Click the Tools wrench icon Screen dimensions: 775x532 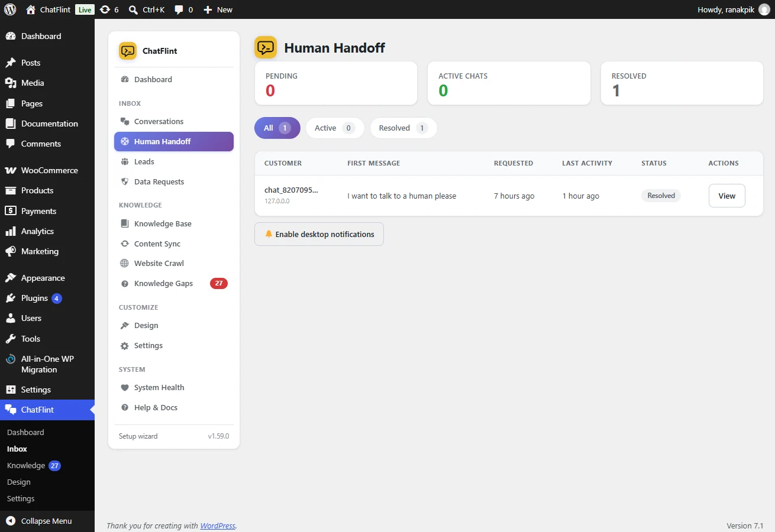tap(11, 339)
